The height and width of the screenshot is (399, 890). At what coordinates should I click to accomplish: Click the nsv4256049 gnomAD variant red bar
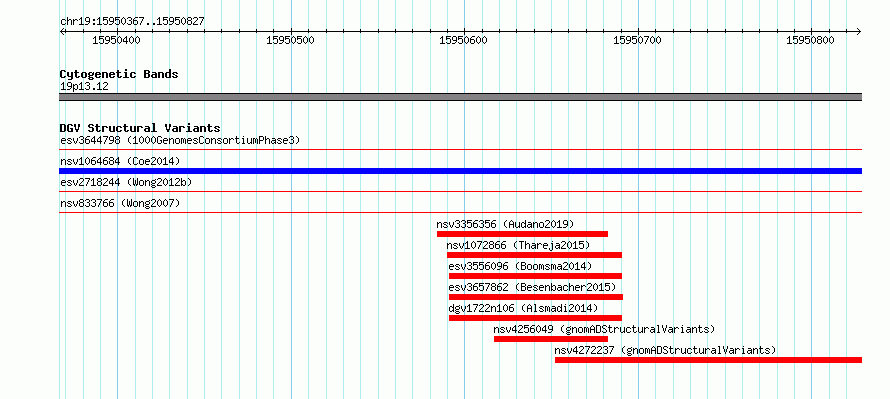tap(551, 339)
